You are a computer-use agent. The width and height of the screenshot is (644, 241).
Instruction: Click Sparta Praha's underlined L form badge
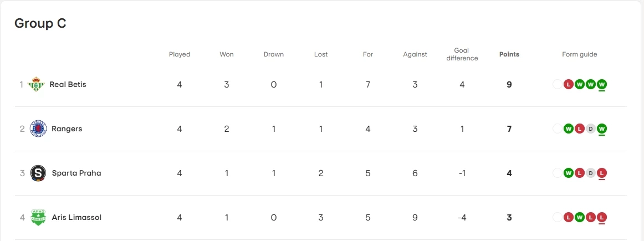point(602,173)
